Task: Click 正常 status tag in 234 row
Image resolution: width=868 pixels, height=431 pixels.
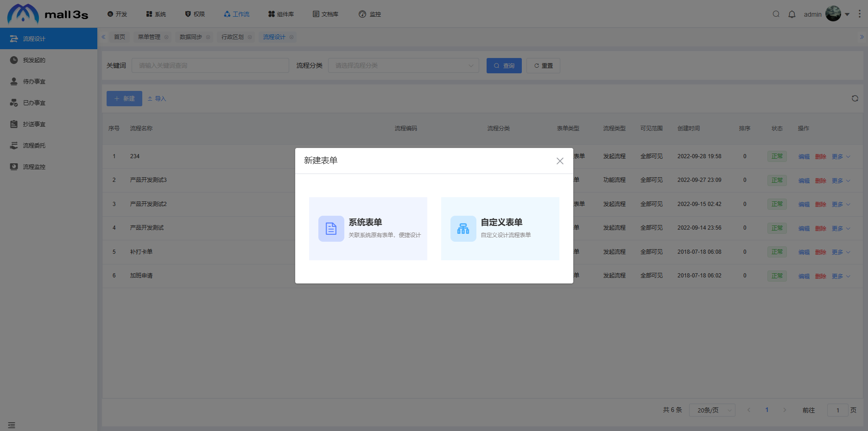Action: click(x=777, y=156)
